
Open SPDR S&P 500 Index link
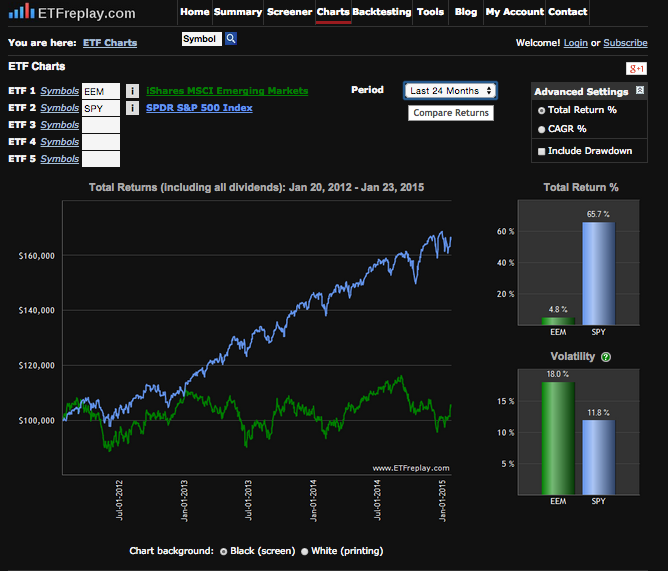tap(199, 108)
